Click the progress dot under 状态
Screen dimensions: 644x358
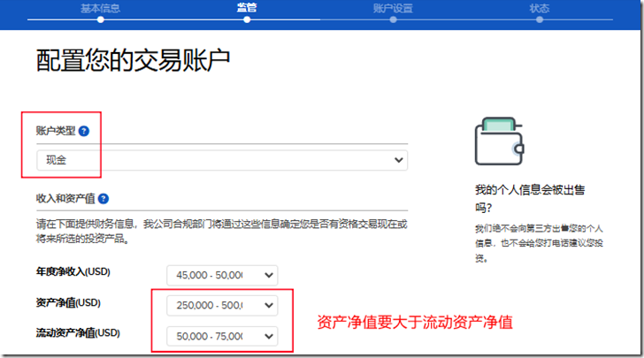(539, 19)
